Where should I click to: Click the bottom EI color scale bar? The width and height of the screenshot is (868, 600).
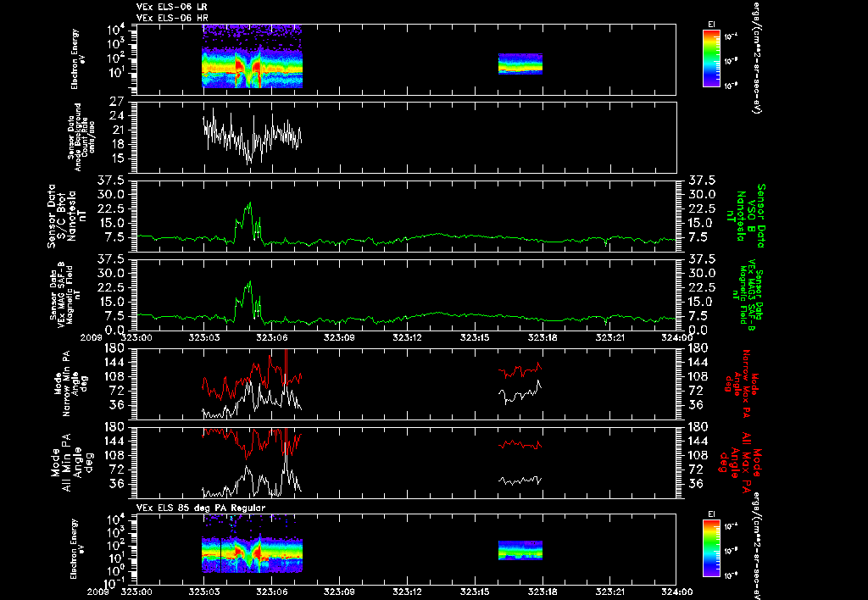coord(711,548)
